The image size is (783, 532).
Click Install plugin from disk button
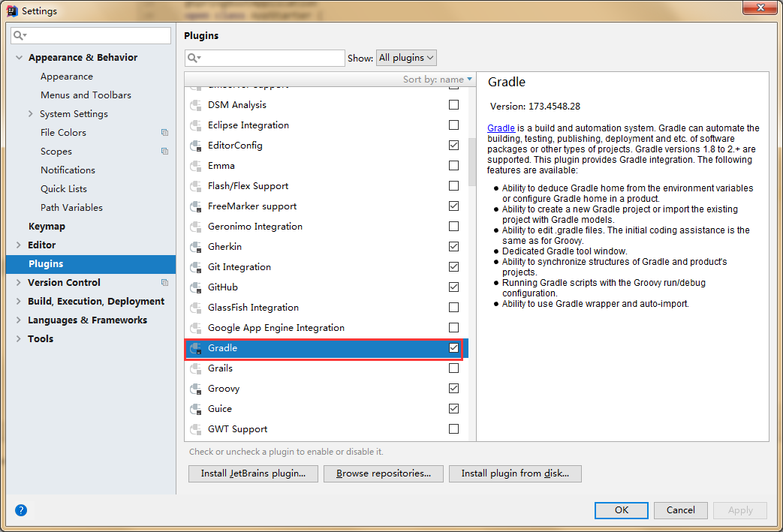click(515, 473)
